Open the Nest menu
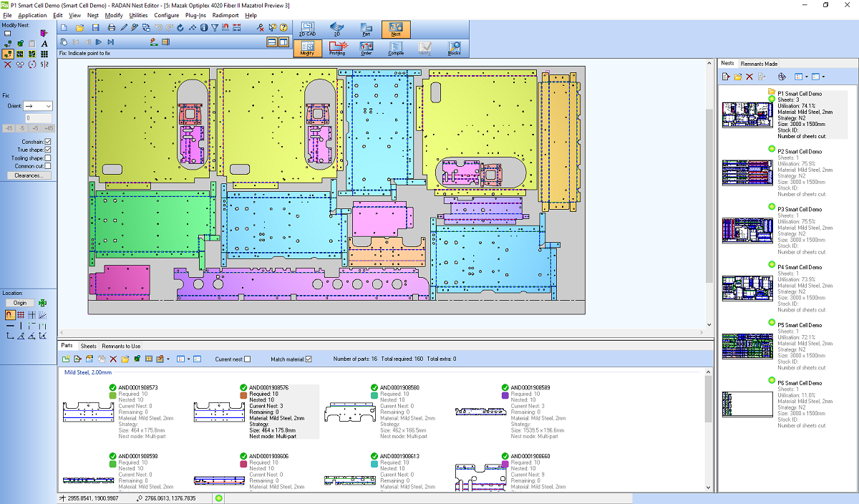The height and width of the screenshot is (504, 859). 93,15
